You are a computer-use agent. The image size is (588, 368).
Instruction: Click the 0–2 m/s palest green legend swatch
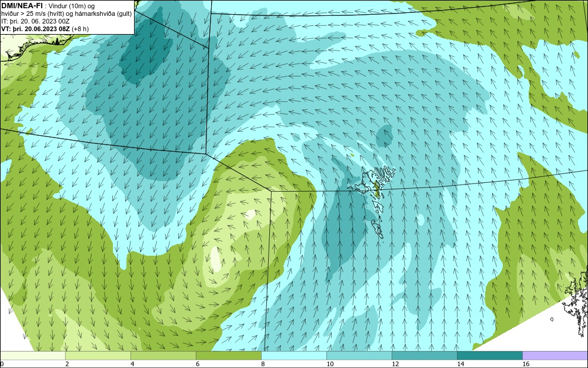coord(32,356)
